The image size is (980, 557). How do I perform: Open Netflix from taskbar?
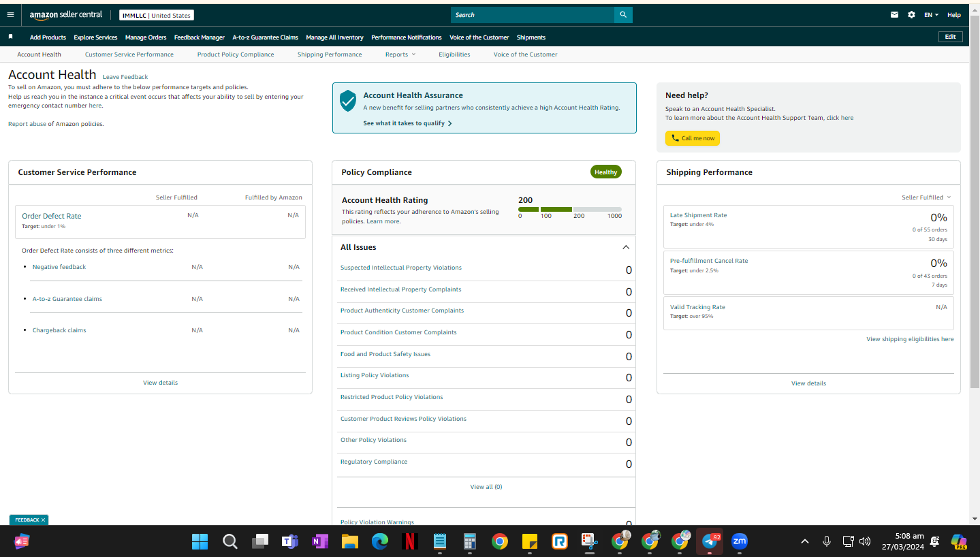click(410, 541)
